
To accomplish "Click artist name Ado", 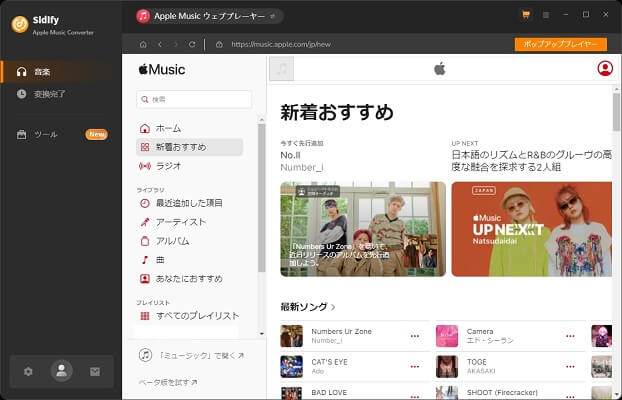I will click(x=317, y=371).
